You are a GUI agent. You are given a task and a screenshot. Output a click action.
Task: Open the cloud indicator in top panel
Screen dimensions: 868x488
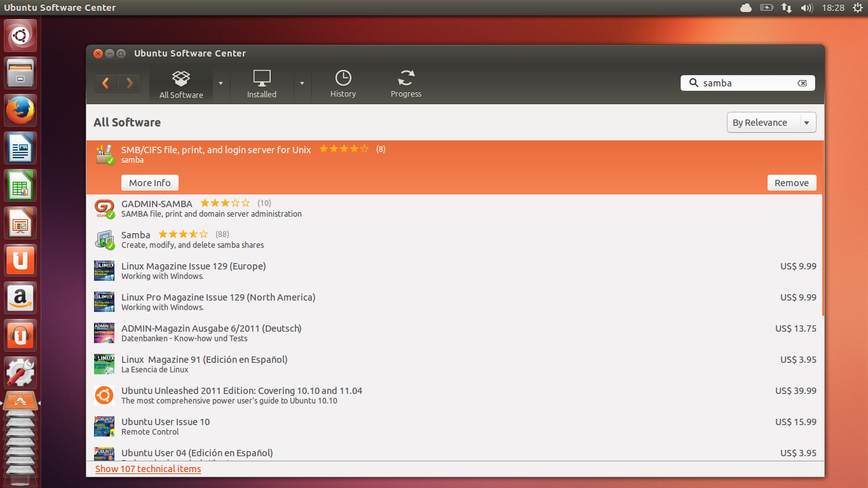746,8
